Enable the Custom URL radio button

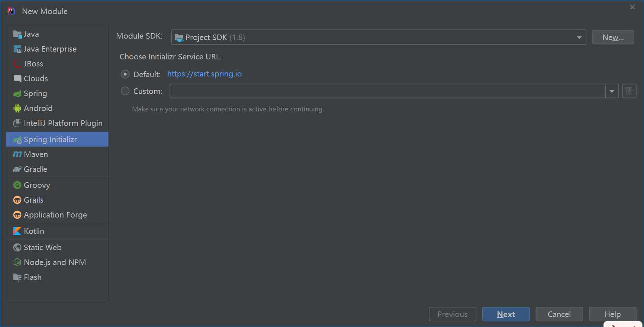tap(125, 91)
